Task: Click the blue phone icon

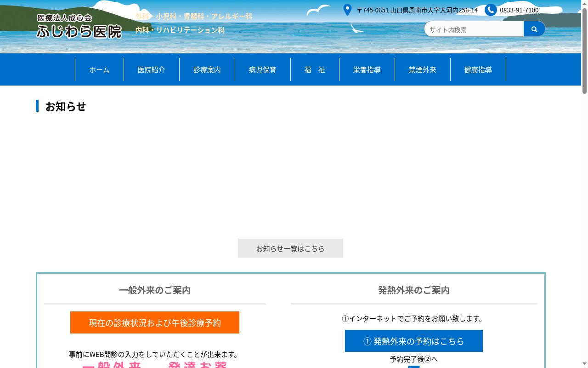Action: click(x=491, y=10)
